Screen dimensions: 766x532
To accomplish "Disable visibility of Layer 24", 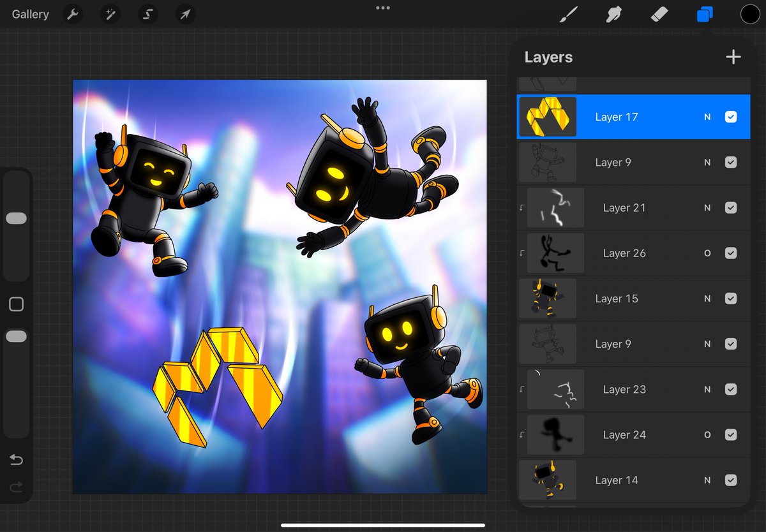I will 731,434.
